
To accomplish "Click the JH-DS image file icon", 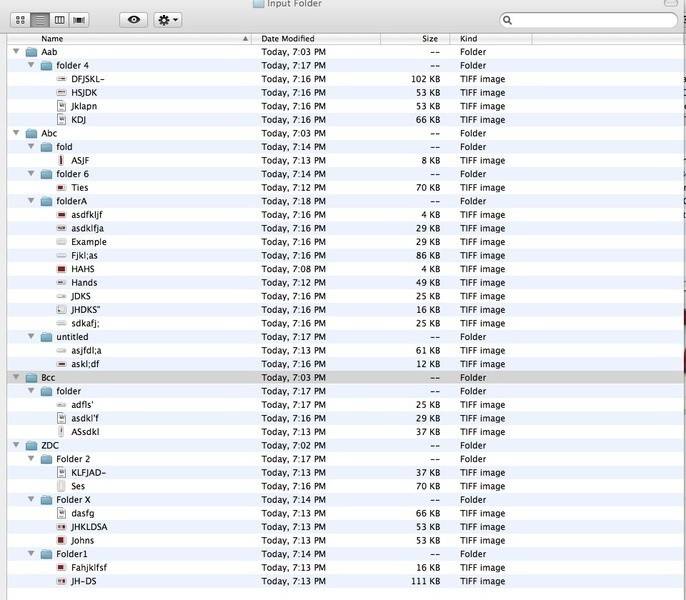I will [x=62, y=581].
